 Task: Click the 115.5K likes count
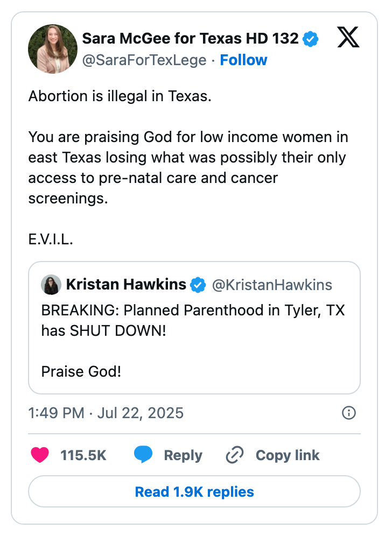[x=83, y=455]
